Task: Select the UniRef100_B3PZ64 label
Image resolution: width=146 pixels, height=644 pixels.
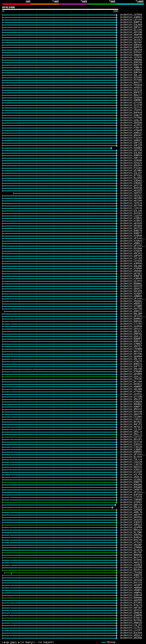Action: 131,495
